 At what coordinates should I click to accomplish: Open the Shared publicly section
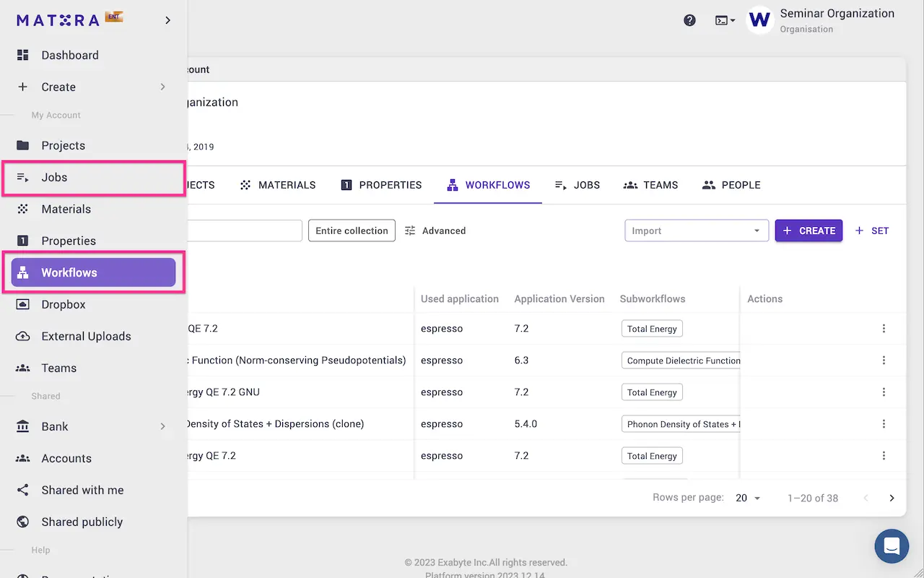click(x=82, y=522)
